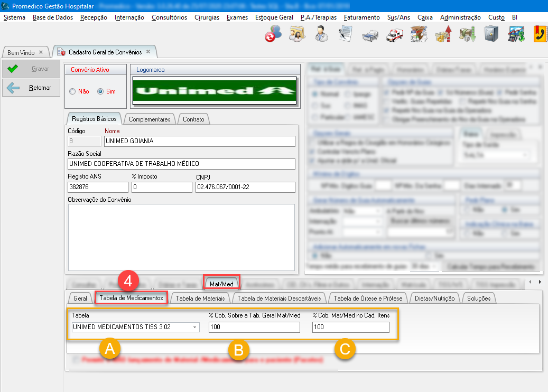Viewport: 548px width, 392px height.
Task: Click the phone book icon
Action: coord(540,34)
